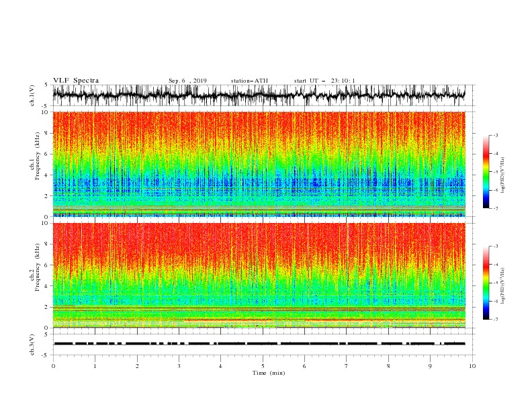Image resolution: width=532 pixels, height=411 pixels.
Task: Click the ch.2 colorbar "-3" tick value
Action: (495, 246)
